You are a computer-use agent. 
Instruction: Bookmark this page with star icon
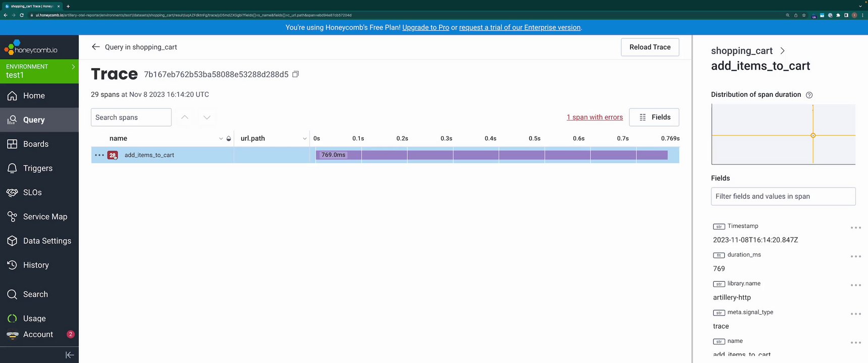(x=804, y=15)
